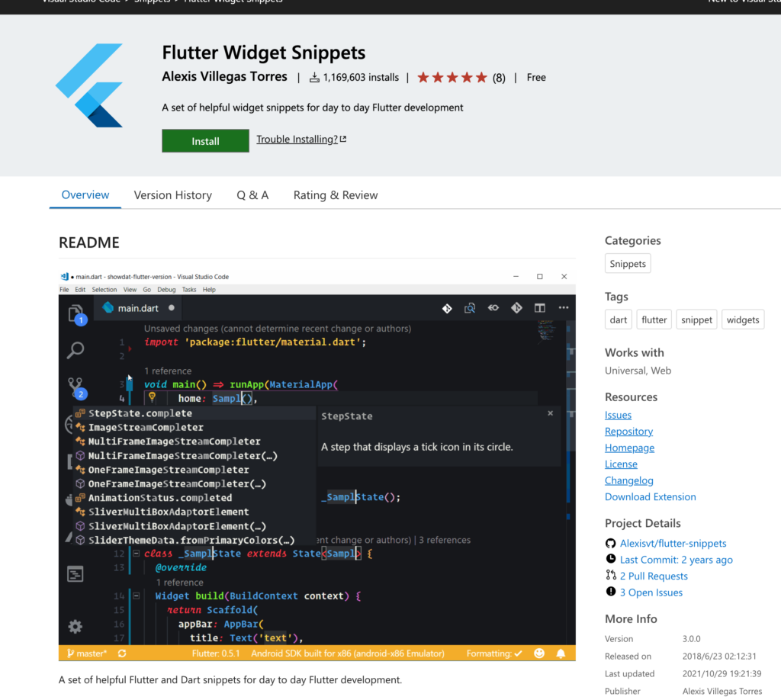Open the Issues resource link
The image size is (781, 700).
click(618, 415)
